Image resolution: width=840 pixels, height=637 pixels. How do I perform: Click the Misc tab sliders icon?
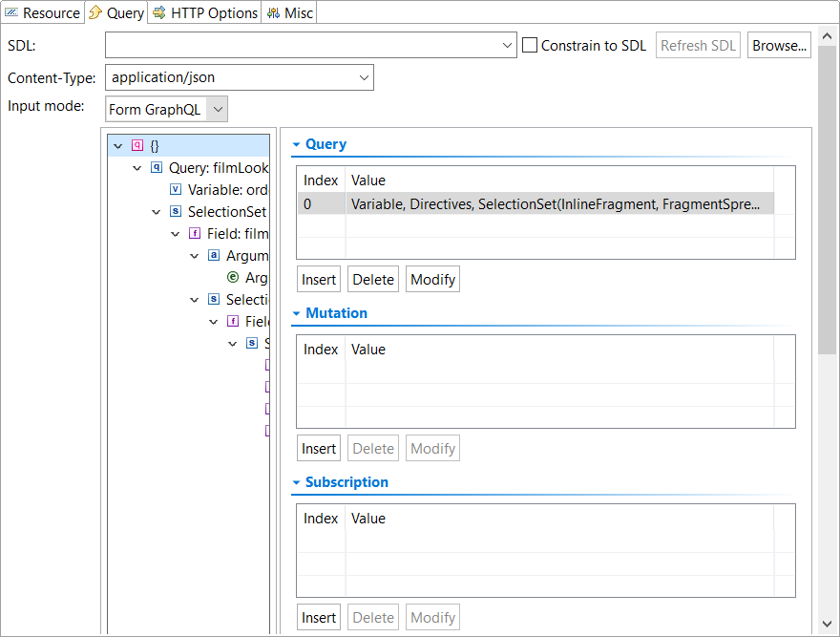pyautogui.click(x=273, y=12)
